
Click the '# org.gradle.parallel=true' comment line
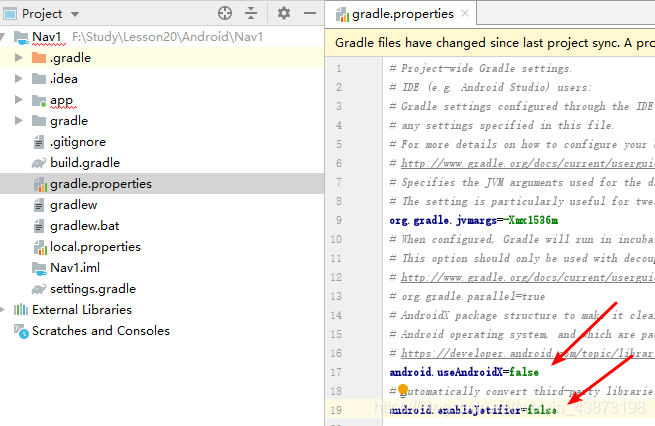(x=467, y=297)
